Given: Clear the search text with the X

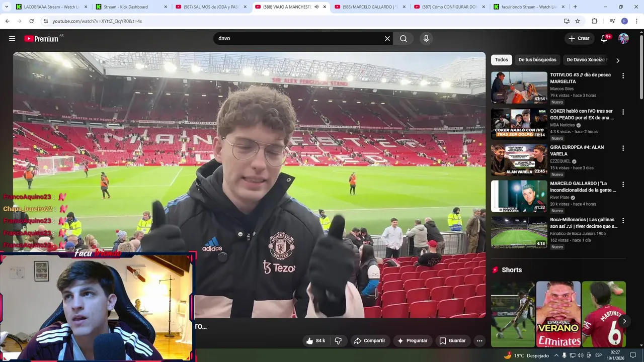Looking at the screenshot, I should click(387, 39).
